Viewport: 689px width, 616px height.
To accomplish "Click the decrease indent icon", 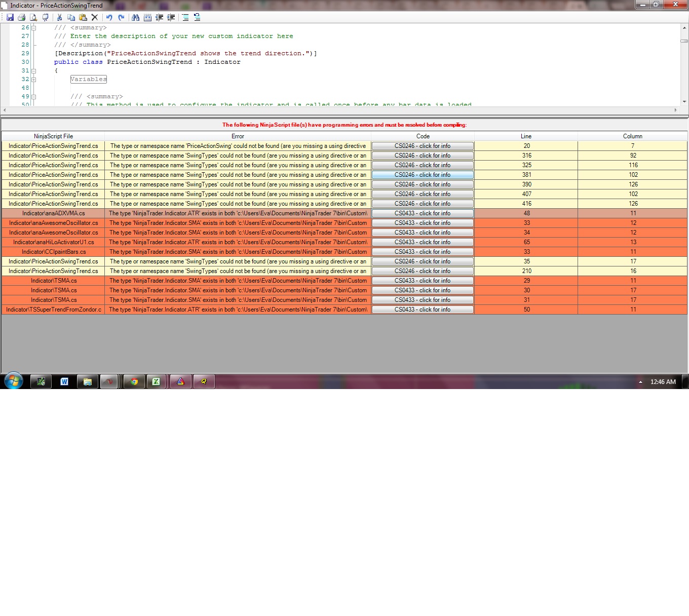I will [159, 17].
